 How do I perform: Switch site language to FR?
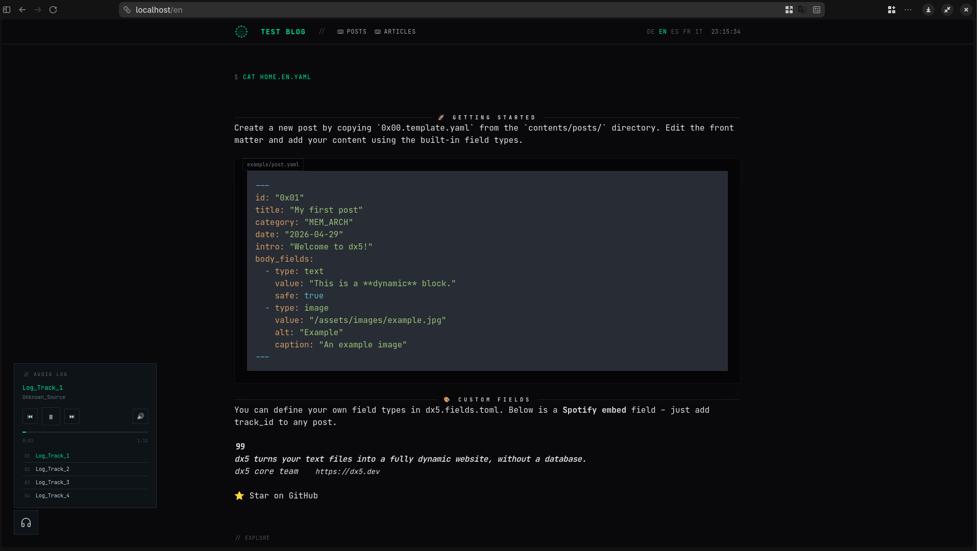(687, 32)
